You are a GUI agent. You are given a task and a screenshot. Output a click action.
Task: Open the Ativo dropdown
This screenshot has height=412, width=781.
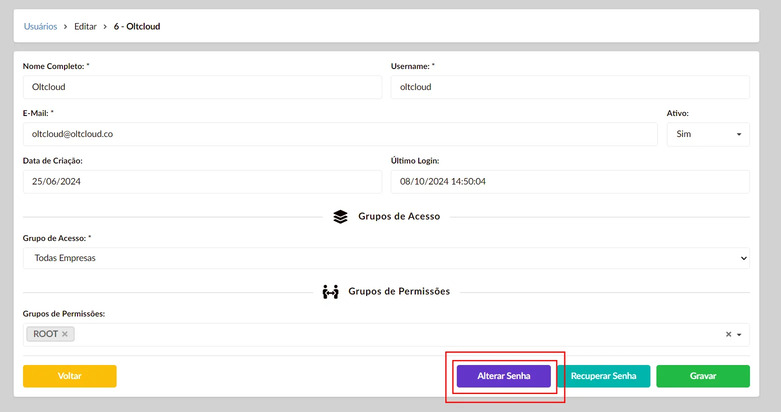(708, 134)
